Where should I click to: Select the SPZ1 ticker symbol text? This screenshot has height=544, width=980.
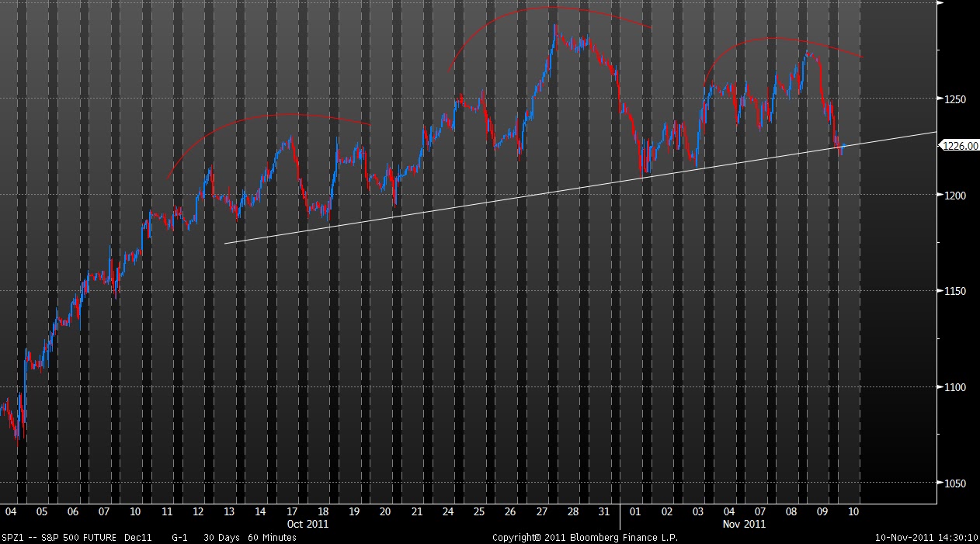(x=12, y=537)
